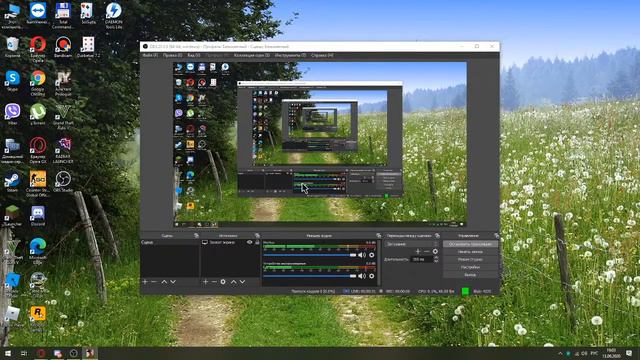Viewport: 640px width, 360px height.
Task: Pop out the audio mixer panel dock icon
Action: pyautogui.click(x=378, y=236)
